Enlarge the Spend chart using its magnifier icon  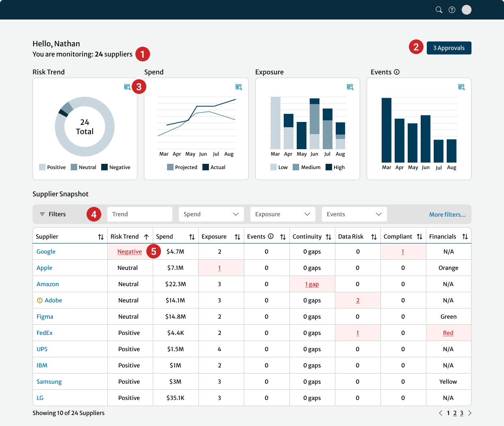[239, 87]
